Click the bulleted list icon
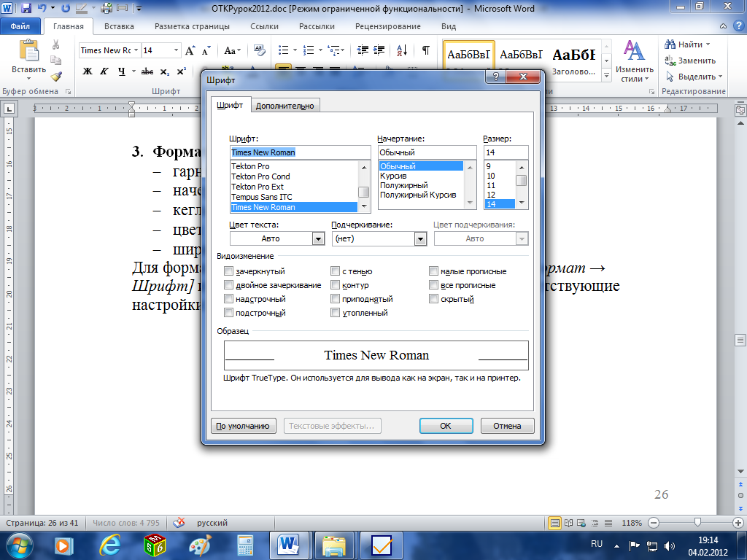The image size is (747, 560). point(284,50)
